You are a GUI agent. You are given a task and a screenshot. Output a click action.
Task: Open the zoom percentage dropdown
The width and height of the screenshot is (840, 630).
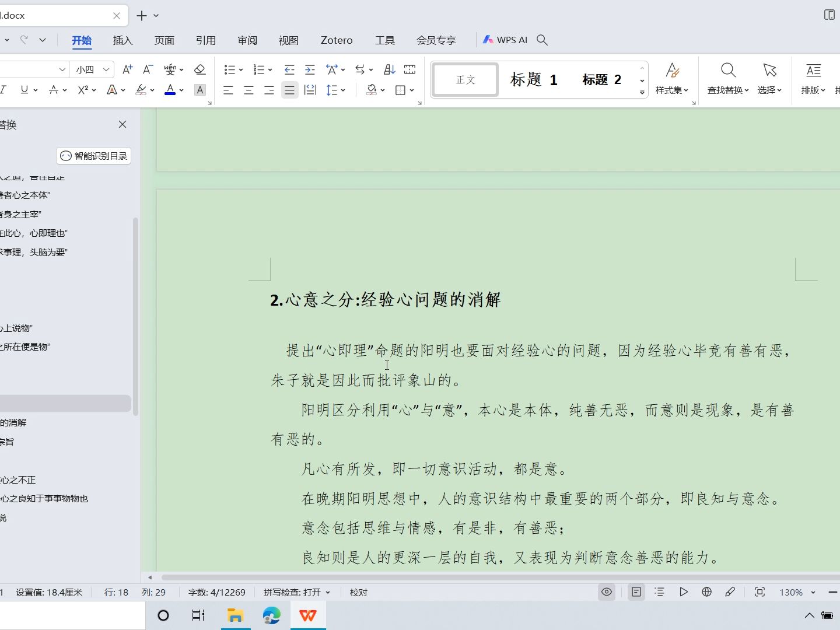coord(813,592)
